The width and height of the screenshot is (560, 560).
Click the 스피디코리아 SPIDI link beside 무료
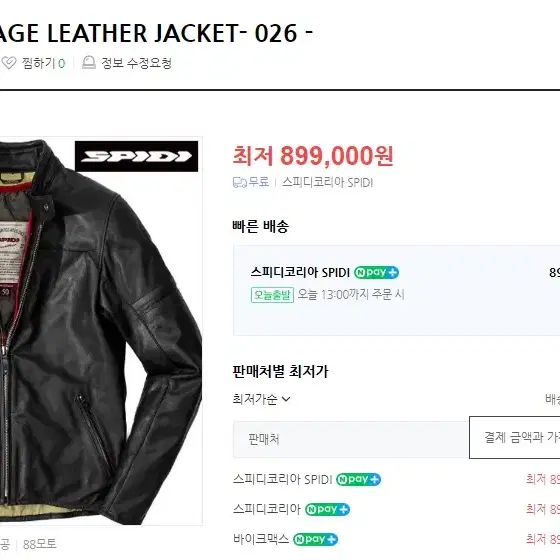click(x=328, y=182)
